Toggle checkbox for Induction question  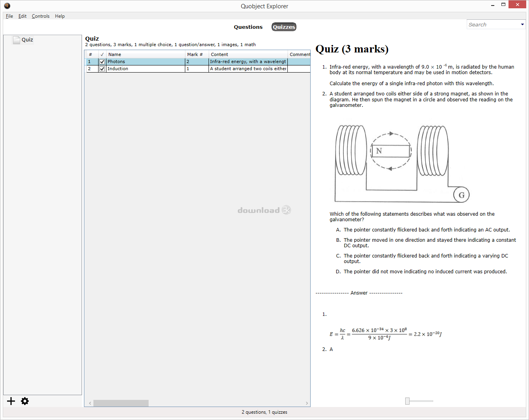tap(102, 69)
